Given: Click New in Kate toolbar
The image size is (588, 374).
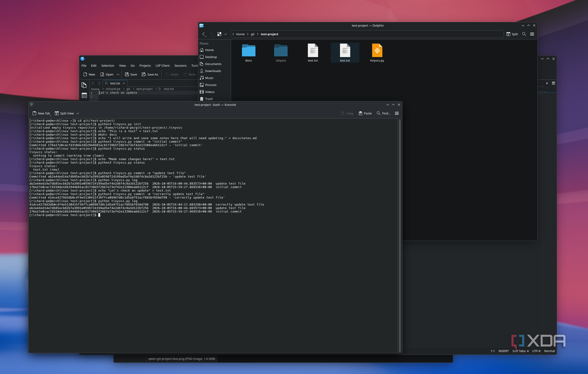Looking at the screenshot, I should click(x=89, y=75).
